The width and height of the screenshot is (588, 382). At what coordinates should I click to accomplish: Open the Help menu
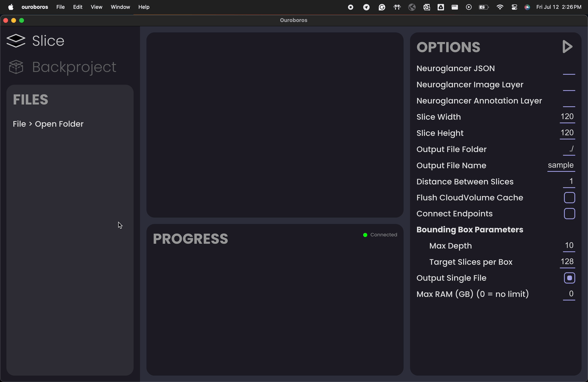tap(144, 7)
